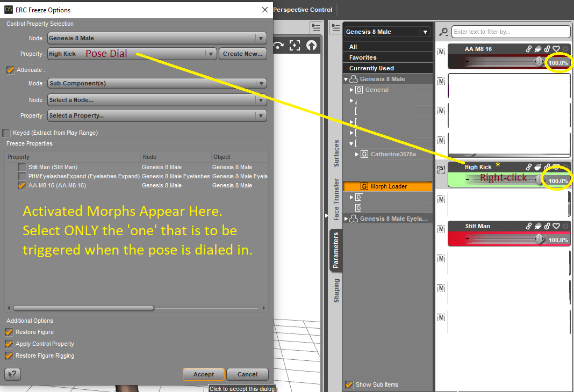This screenshot has height=392, width=574.
Task: Collapse the Genesis 8 Male tree node
Action: [346, 79]
